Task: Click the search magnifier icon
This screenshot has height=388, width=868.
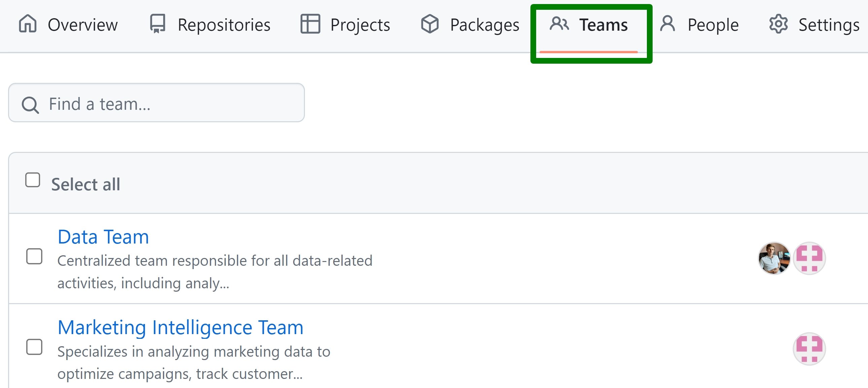Action: [x=30, y=105]
